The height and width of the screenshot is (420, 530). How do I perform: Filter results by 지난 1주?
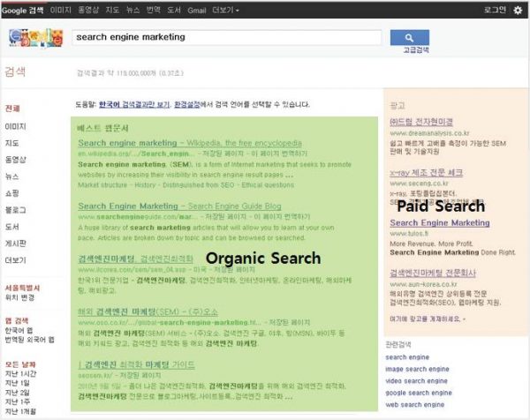(x=18, y=401)
